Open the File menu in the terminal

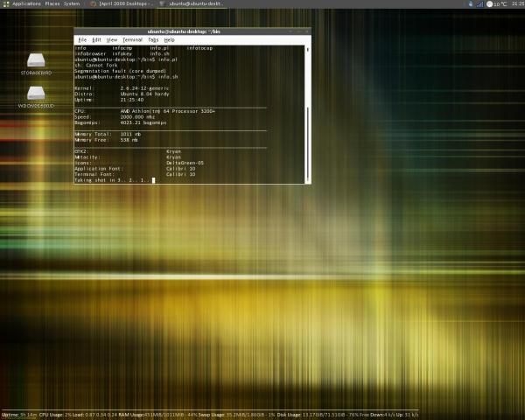pos(82,40)
